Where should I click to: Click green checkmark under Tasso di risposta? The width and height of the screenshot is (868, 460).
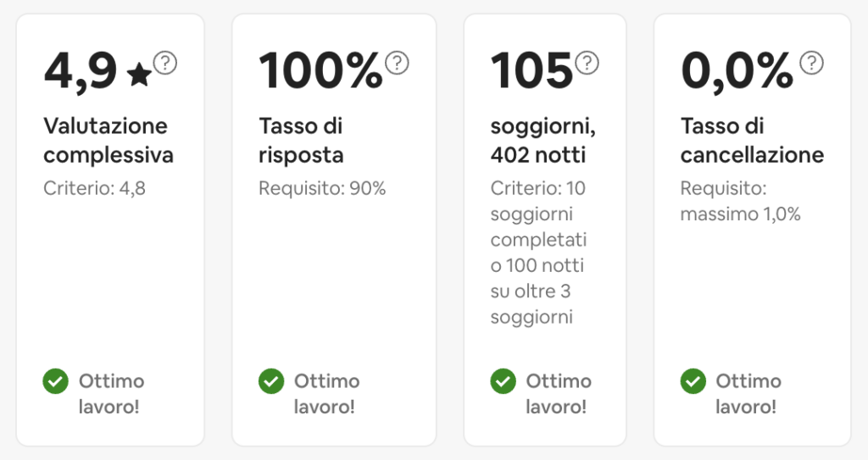pyautogui.click(x=271, y=382)
